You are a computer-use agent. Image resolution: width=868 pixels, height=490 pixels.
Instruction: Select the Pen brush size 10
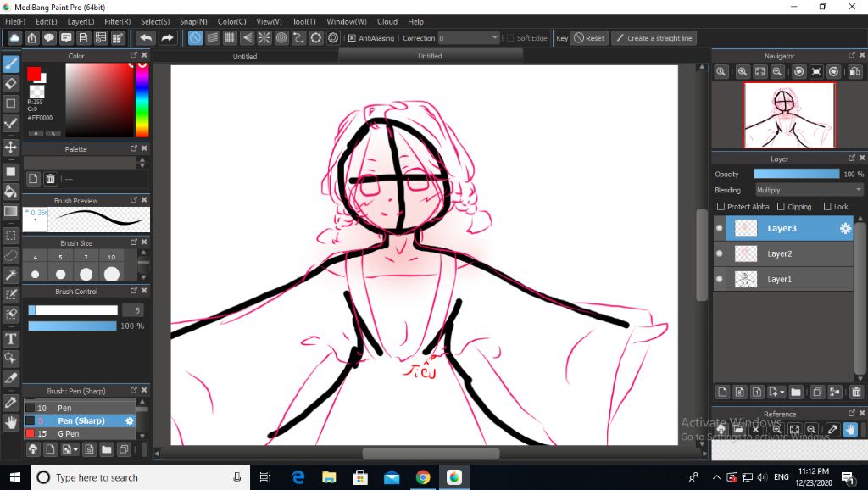click(x=79, y=408)
